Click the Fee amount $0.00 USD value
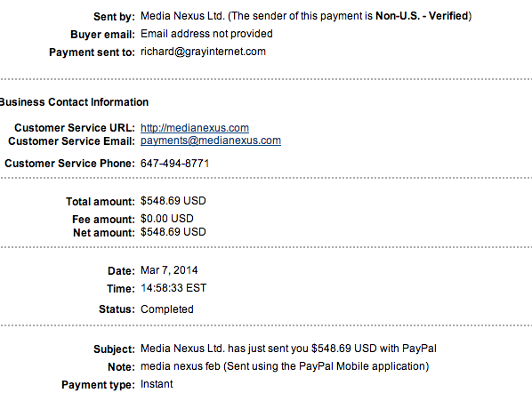This screenshot has height=409, width=532. point(167,219)
